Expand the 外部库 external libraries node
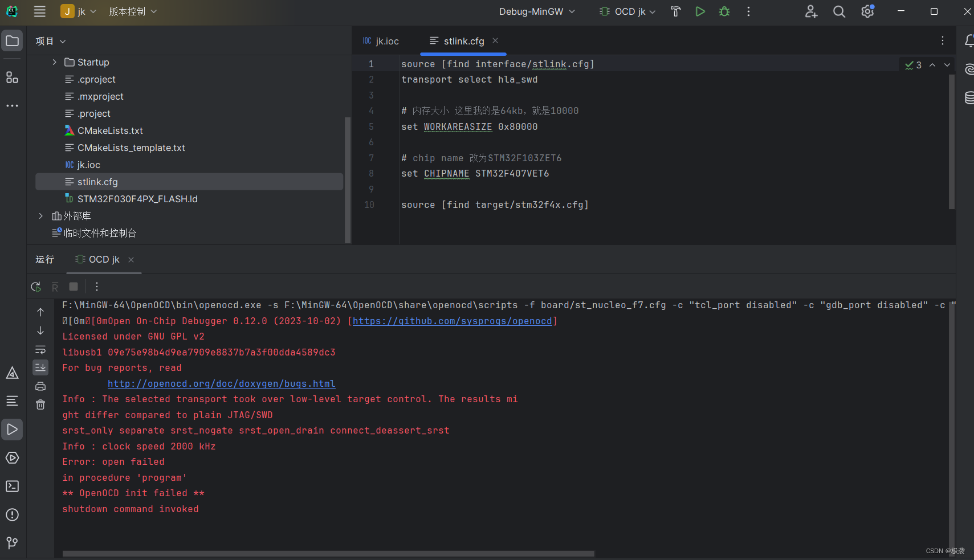The width and height of the screenshot is (974, 560). pyautogui.click(x=41, y=216)
